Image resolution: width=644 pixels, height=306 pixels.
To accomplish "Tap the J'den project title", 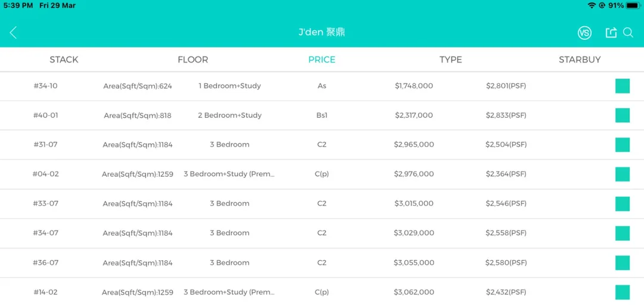I will click(321, 33).
